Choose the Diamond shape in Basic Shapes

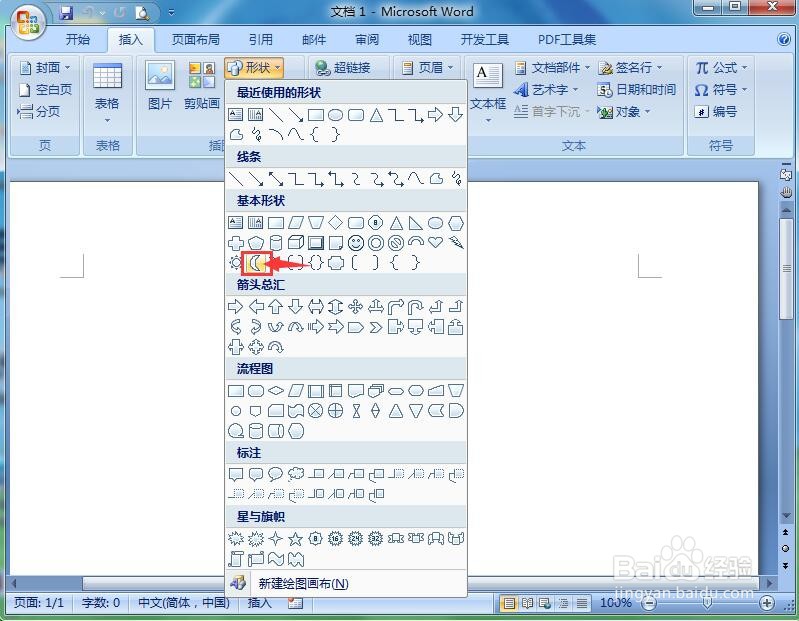(336, 223)
